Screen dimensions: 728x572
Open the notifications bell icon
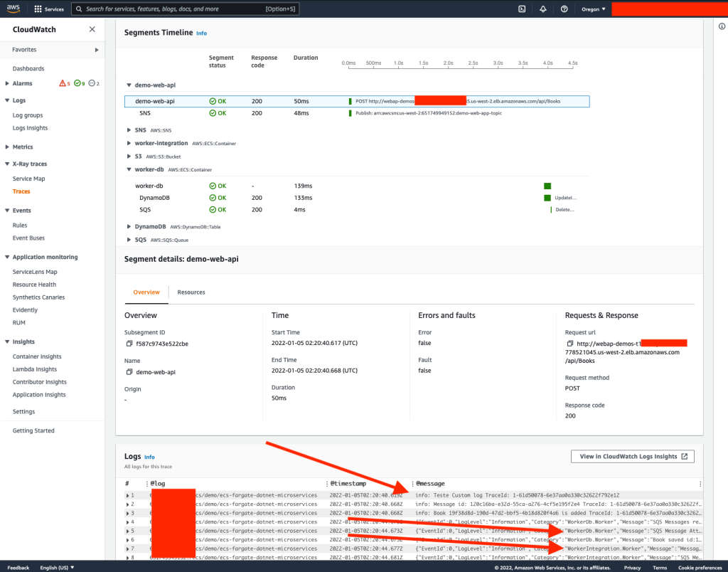point(541,9)
